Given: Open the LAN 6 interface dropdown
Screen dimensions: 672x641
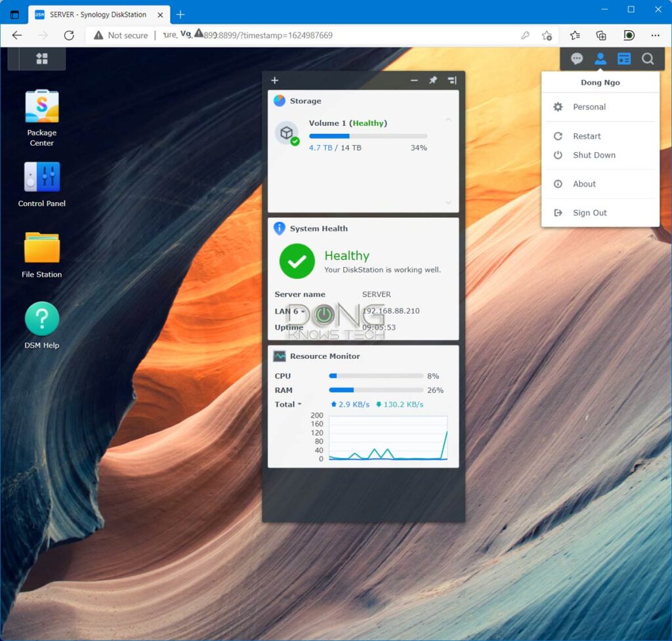Looking at the screenshot, I should pos(289,311).
